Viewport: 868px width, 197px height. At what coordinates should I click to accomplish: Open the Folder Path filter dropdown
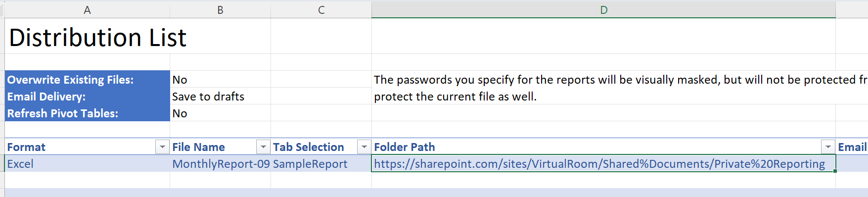[x=828, y=147]
